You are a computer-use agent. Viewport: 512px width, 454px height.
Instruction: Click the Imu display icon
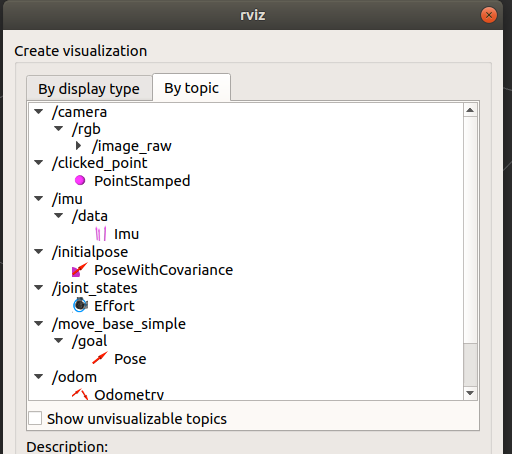[x=101, y=234]
